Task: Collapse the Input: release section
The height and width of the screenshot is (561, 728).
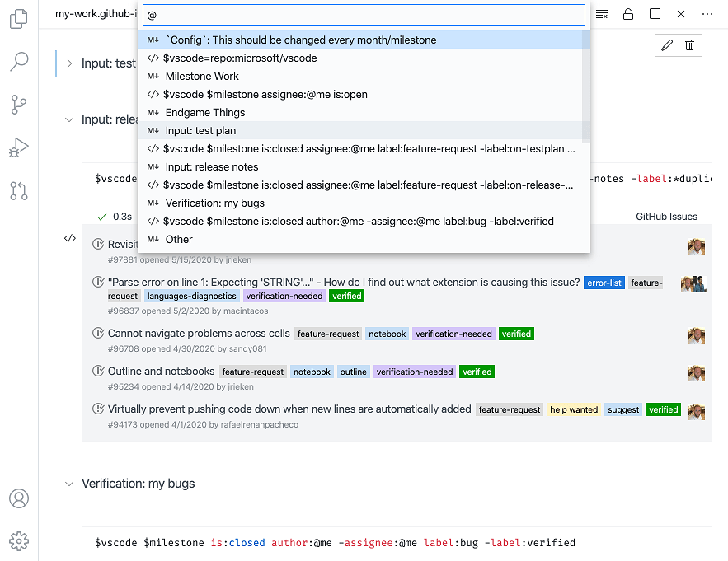Action: [x=69, y=119]
